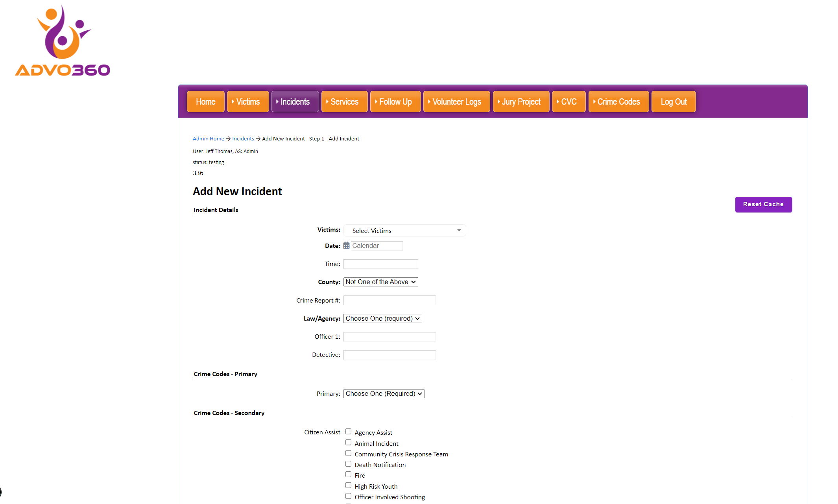Focus the Crime Report # field
838x504 pixels.
click(389, 300)
